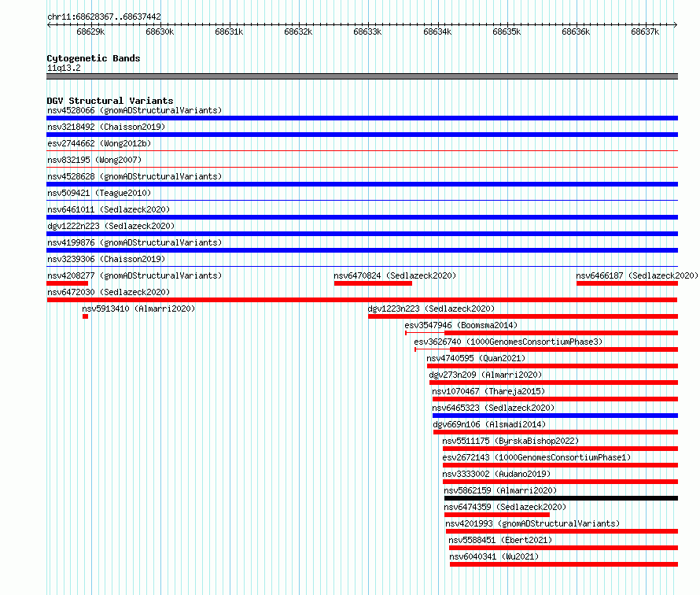700x595 pixels.
Task: Select nsv6474359 (Sedlazeck2020) label
Action: pos(505,507)
